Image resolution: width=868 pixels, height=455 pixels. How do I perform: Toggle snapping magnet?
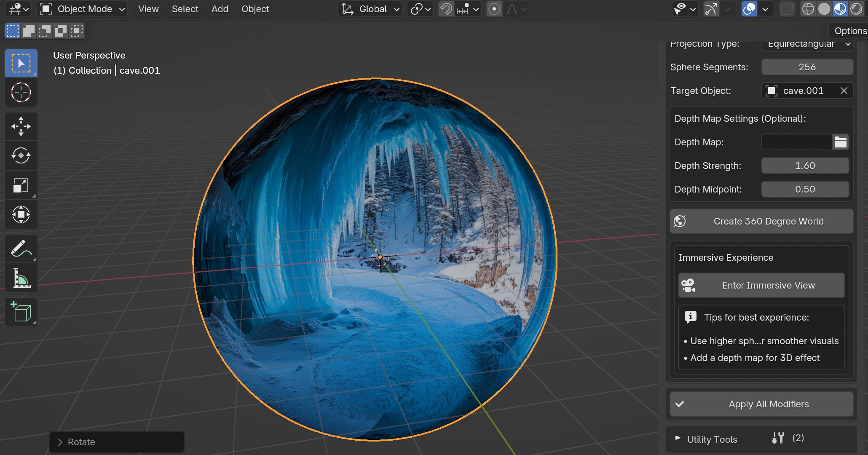coord(446,9)
